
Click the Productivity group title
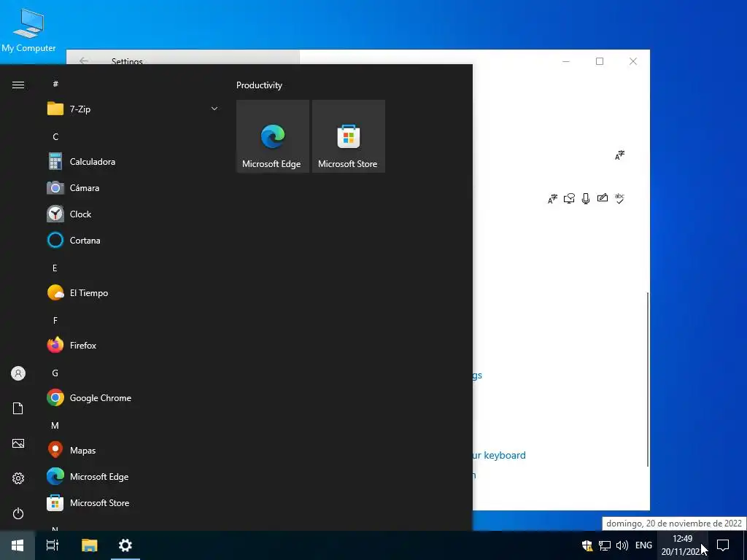(x=259, y=85)
